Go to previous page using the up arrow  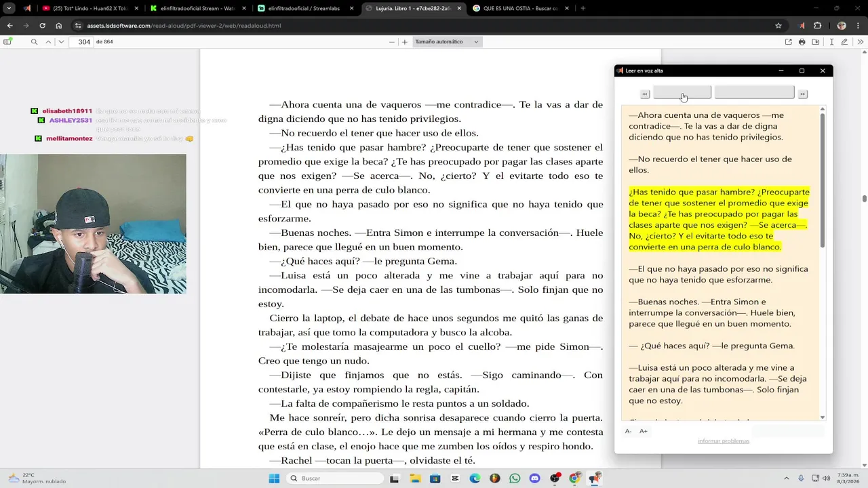48,42
